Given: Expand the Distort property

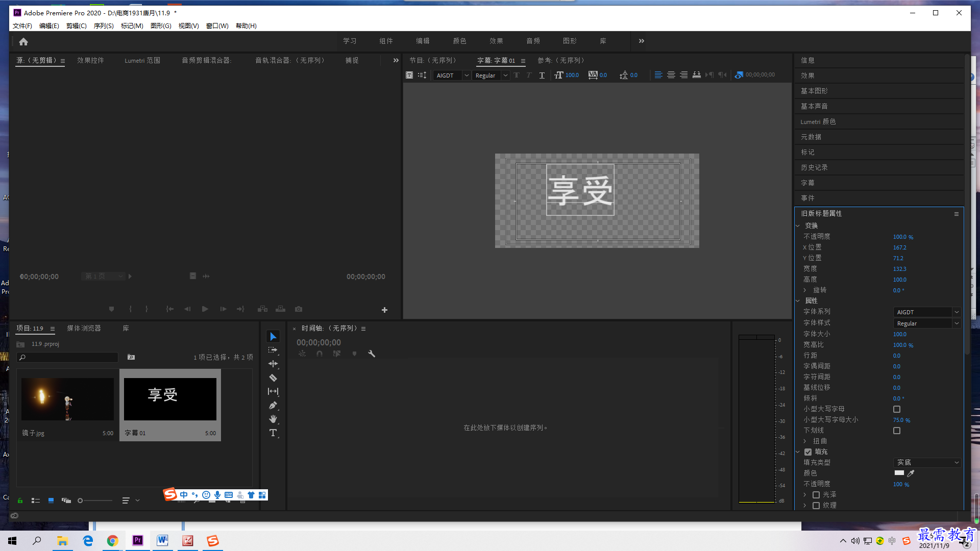Looking at the screenshot, I should click(x=805, y=441).
